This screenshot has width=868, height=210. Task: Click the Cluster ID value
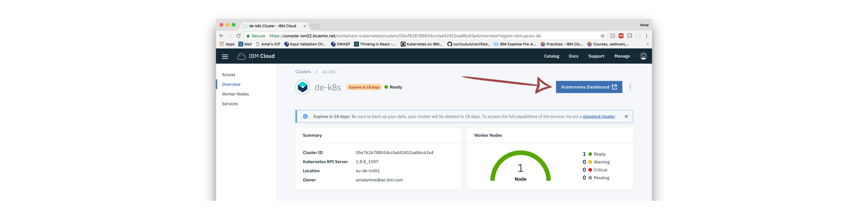pos(394,153)
